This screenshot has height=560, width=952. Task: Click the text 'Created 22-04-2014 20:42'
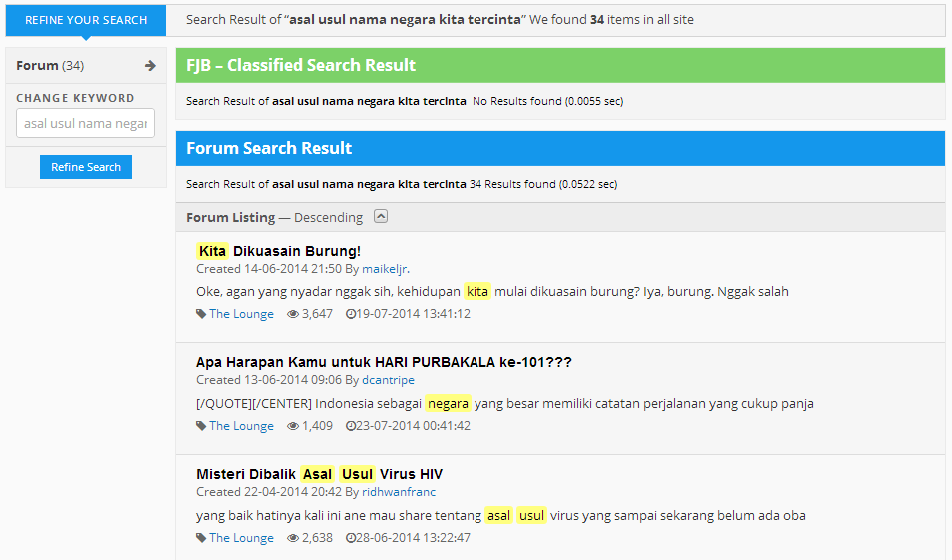point(269,491)
